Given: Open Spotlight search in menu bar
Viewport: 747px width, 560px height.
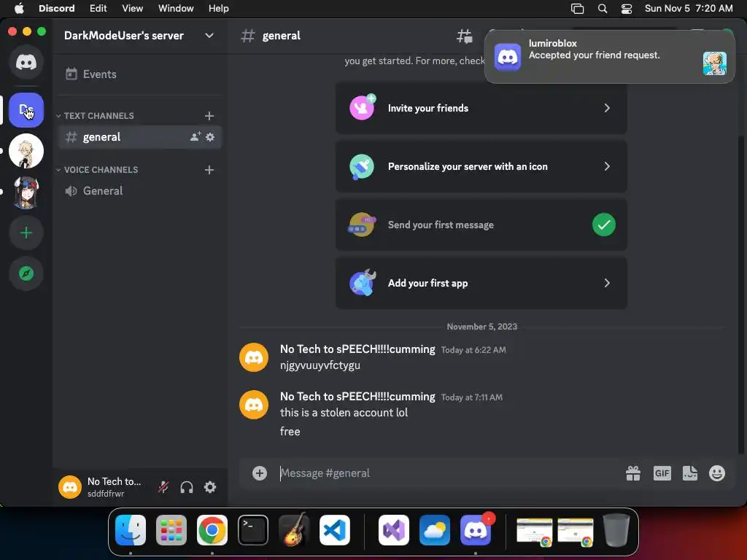Looking at the screenshot, I should [x=603, y=9].
